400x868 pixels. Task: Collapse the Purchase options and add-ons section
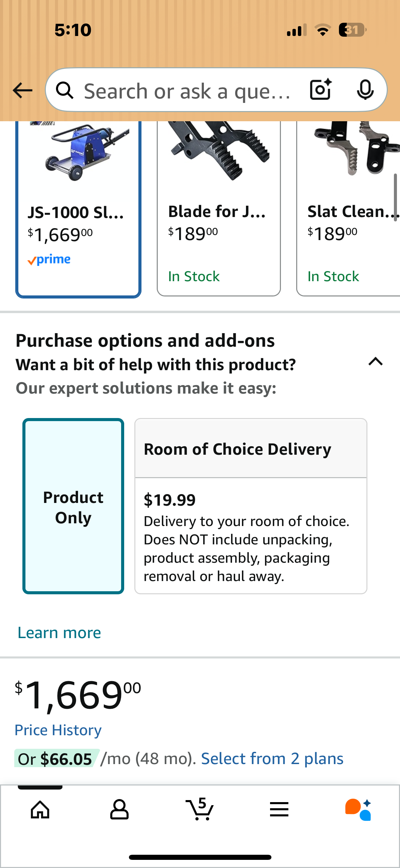[x=376, y=362]
